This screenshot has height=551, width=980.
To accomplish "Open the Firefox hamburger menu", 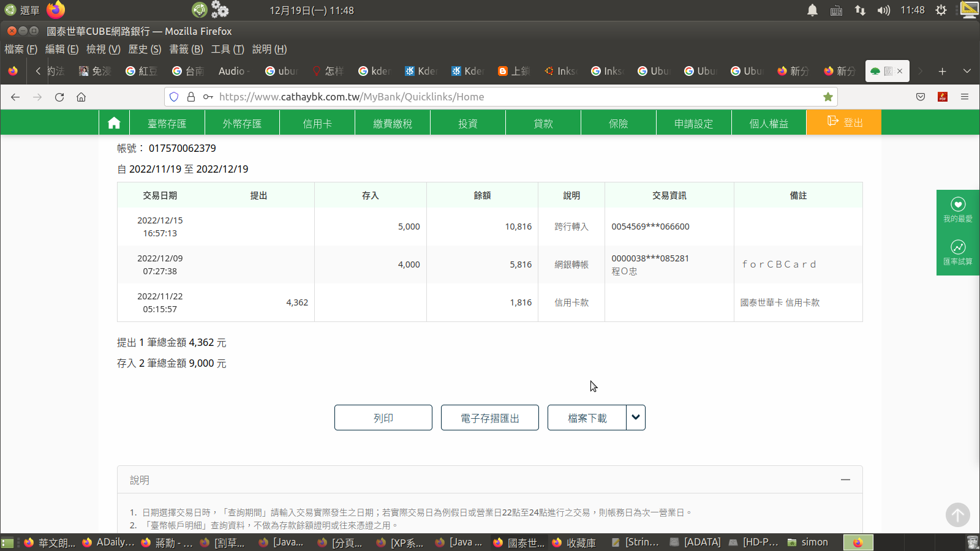I will tap(965, 97).
